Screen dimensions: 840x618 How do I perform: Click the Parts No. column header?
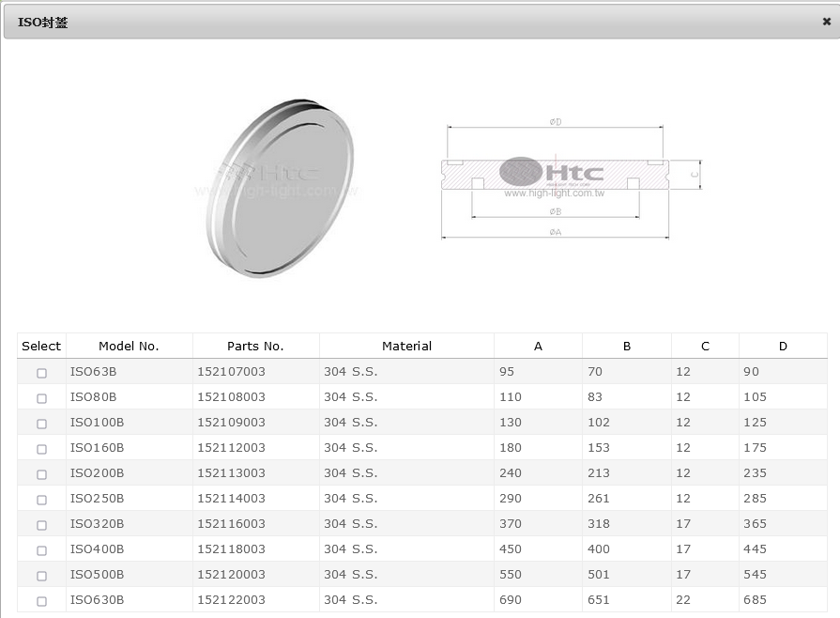[255, 346]
